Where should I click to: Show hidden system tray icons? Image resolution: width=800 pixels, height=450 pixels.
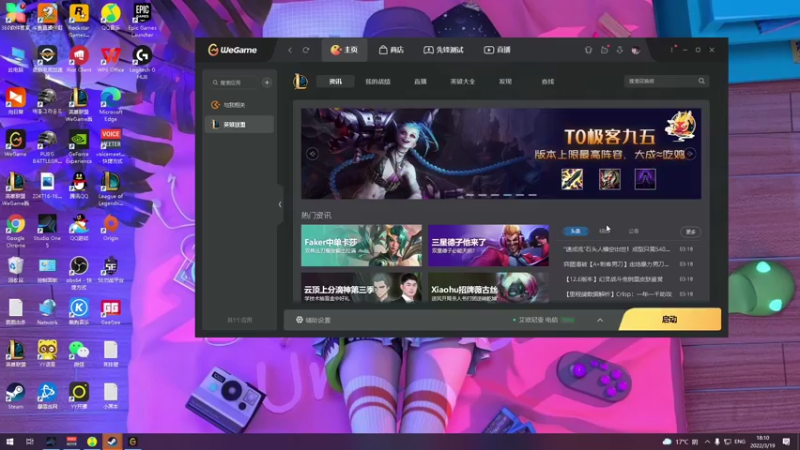point(707,441)
